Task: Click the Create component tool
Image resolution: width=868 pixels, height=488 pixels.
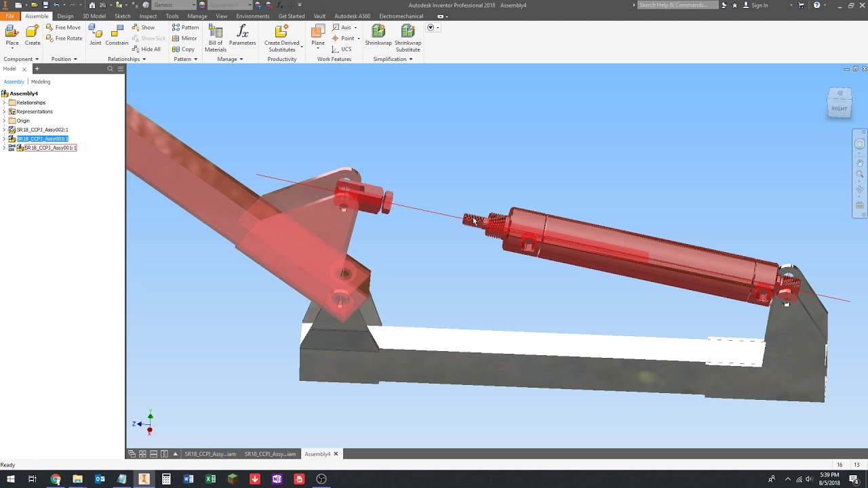Action: 33,35
